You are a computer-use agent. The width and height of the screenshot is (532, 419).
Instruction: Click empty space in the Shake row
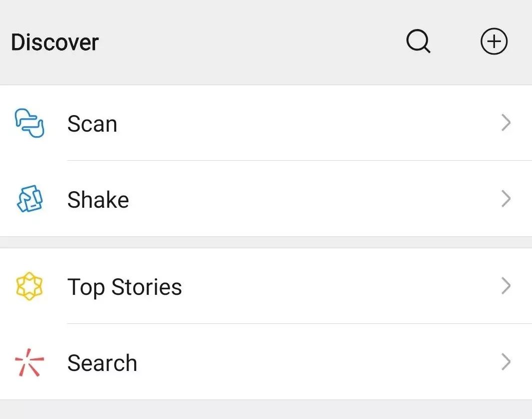[305, 199]
